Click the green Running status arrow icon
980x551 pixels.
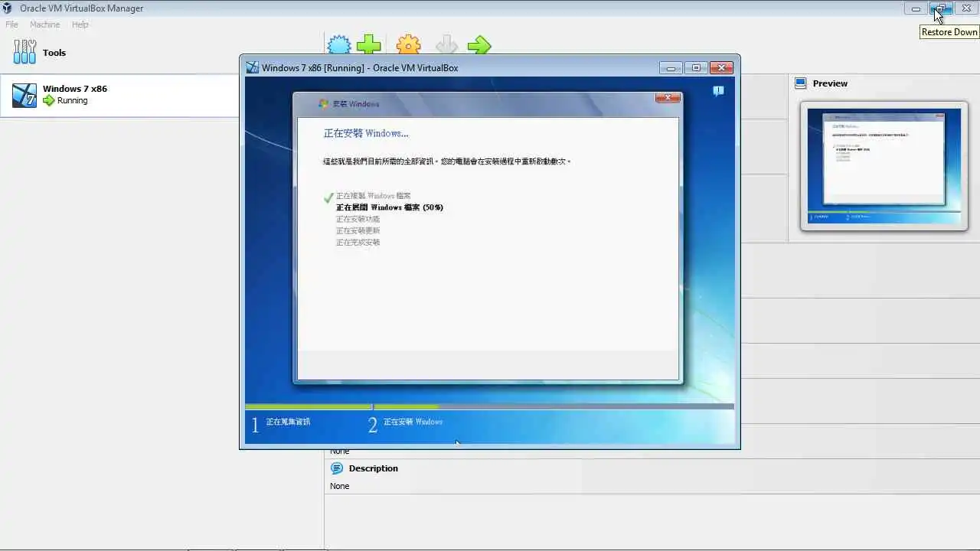coord(49,100)
